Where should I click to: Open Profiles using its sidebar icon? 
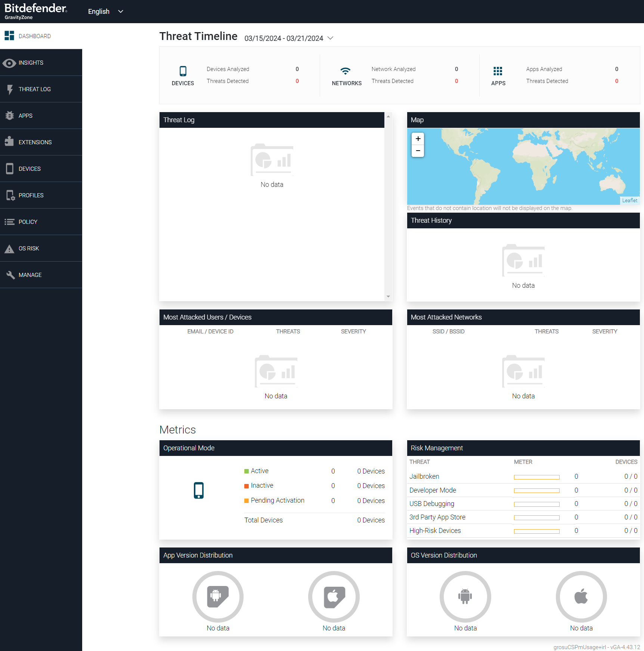pos(9,195)
